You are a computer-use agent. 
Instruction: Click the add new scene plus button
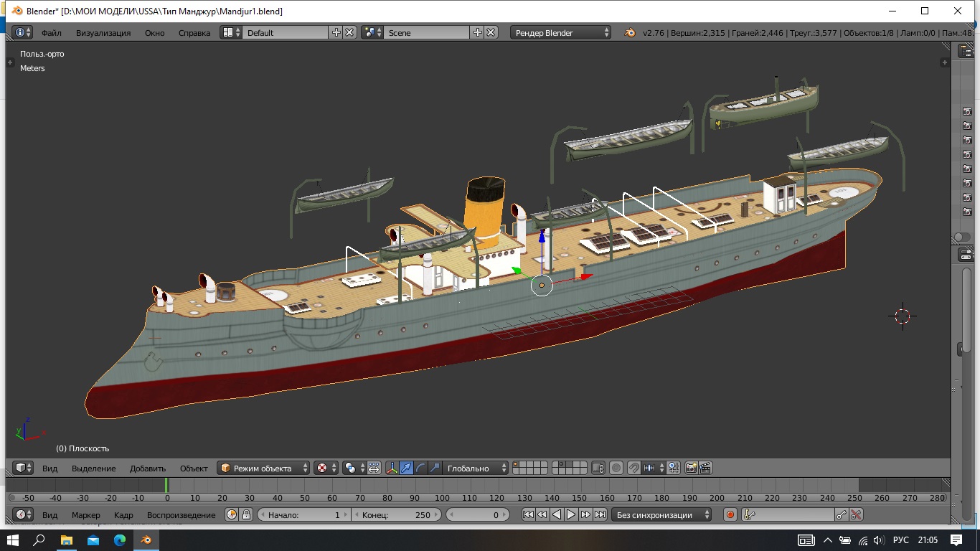pos(478,32)
